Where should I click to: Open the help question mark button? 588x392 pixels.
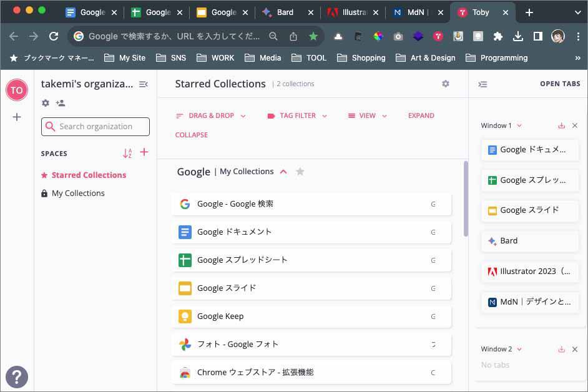click(17, 376)
